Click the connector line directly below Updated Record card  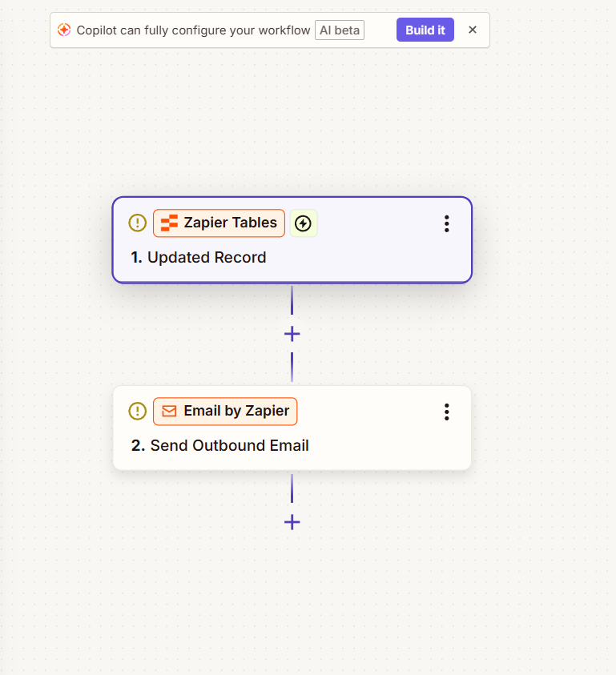click(292, 300)
